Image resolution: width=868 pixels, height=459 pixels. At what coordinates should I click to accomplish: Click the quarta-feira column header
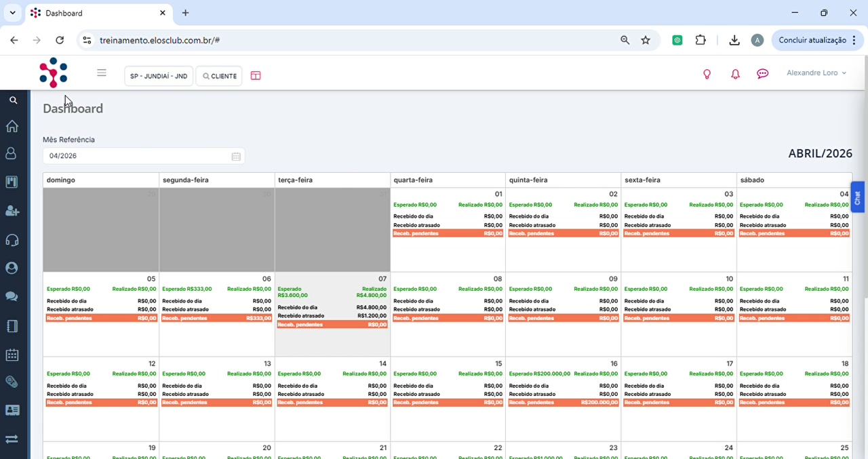click(448, 180)
